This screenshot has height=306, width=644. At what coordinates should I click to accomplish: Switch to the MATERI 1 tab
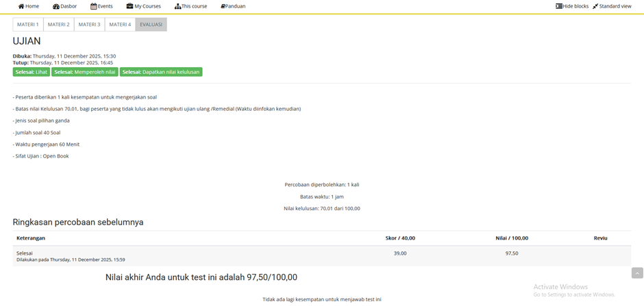pos(28,25)
